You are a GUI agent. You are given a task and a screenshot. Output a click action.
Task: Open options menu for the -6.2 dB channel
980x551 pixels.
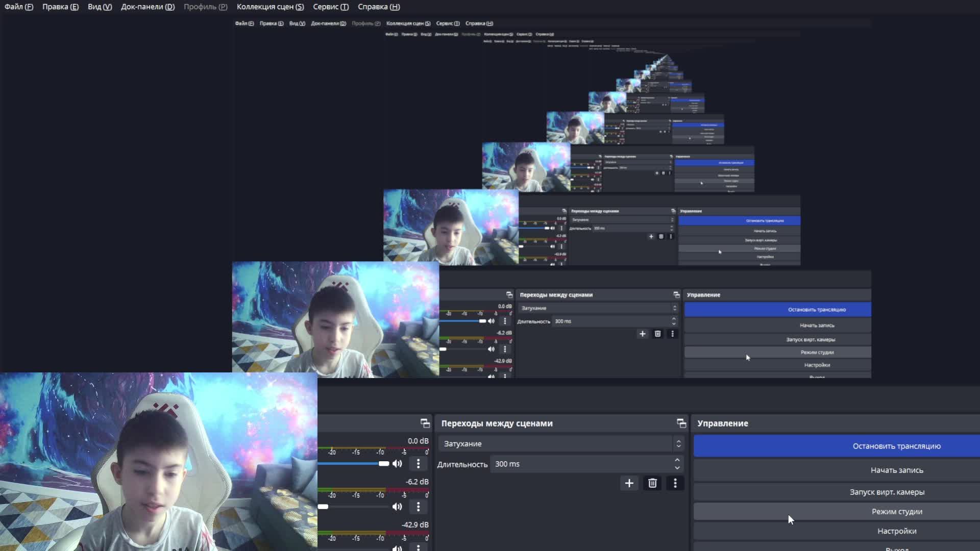[418, 507]
